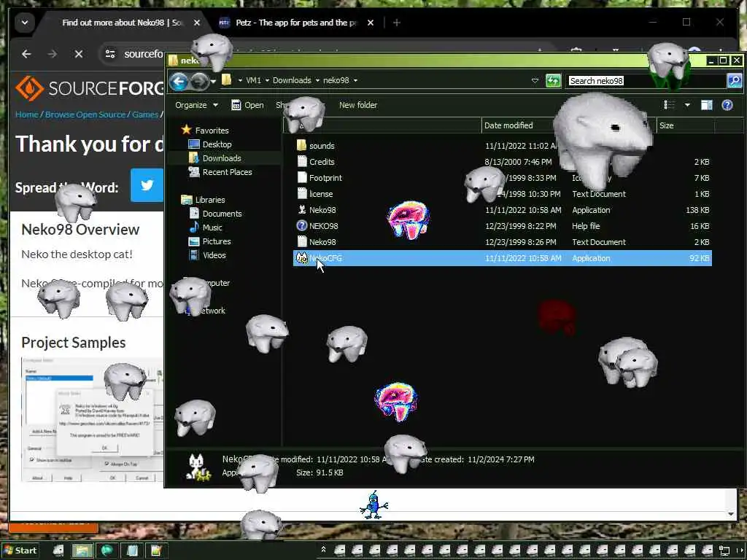Image resolution: width=747 pixels, height=560 pixels.
Task: Select Libraries in the navigation pane
Action: click(203, 200)
